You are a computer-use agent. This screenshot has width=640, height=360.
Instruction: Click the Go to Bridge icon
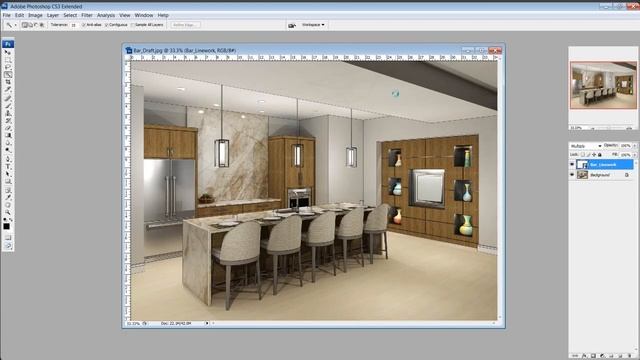pos(291,25)
